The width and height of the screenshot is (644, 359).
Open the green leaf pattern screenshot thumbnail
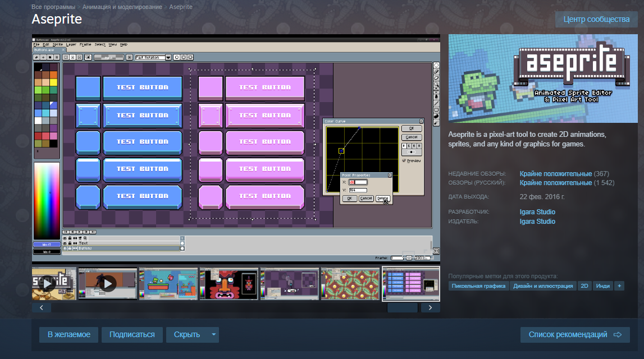pyautogui.click(x=350, y=283)
